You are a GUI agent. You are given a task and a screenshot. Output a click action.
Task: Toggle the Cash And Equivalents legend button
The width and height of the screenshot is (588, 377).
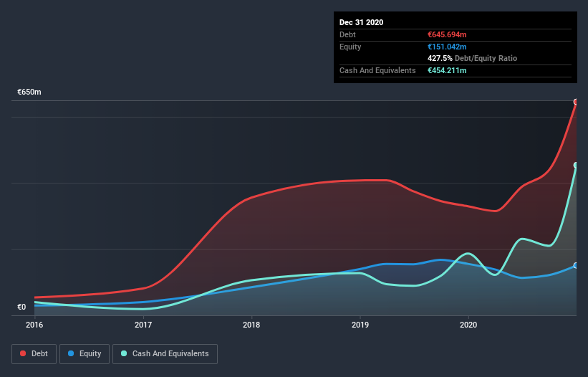[165, 354]
